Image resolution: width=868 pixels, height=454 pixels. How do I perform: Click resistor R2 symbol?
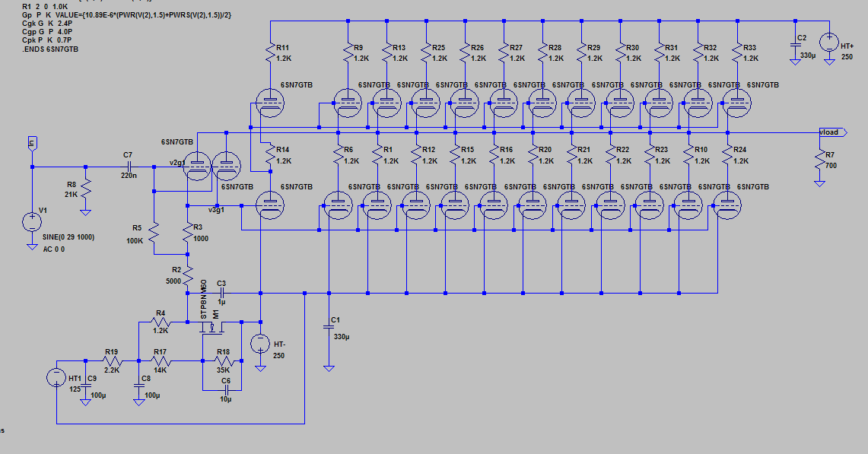188,275
